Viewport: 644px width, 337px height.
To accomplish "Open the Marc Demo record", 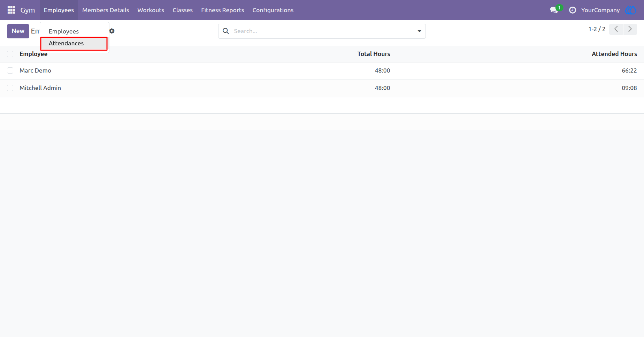I will pos(35,70).
